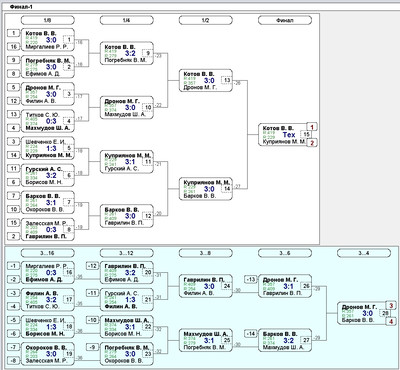Click match number box 9
Screen dimensions: 400x370
click(148, 53)
